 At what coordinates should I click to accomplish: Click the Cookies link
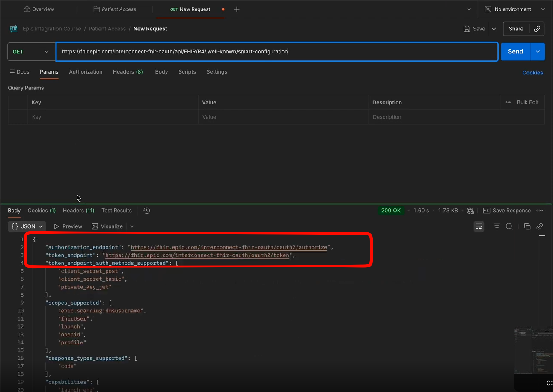click(532, 73)
